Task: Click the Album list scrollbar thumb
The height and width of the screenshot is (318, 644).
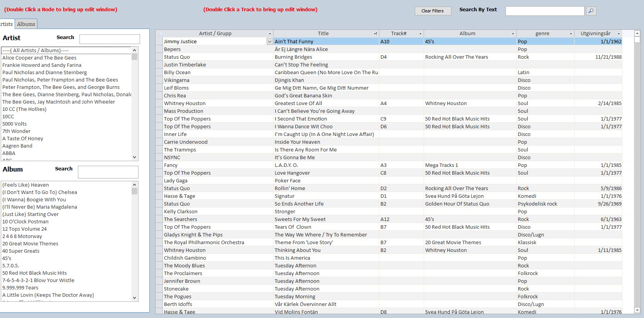Action: (x=134, y=191)
